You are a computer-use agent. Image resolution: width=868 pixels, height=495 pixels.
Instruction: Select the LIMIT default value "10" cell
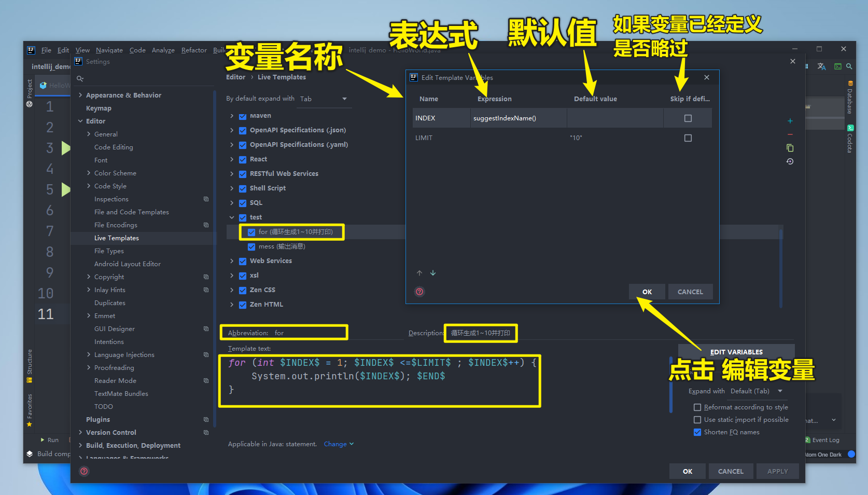tap(615, 138)
